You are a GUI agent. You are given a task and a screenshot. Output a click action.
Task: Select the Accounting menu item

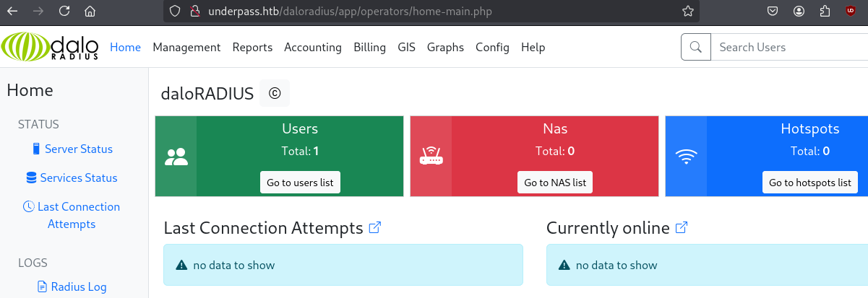312,47
